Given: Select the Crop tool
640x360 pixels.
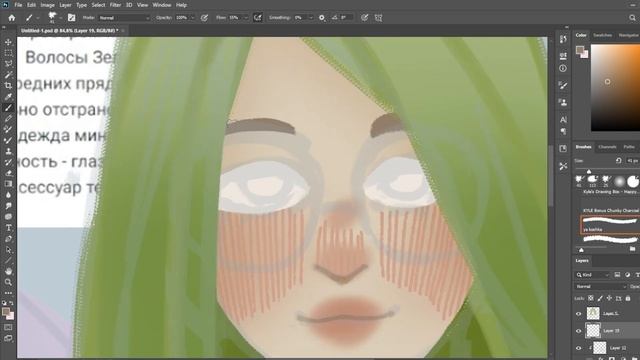Looking at the screenshot, I should pos(8,85).
